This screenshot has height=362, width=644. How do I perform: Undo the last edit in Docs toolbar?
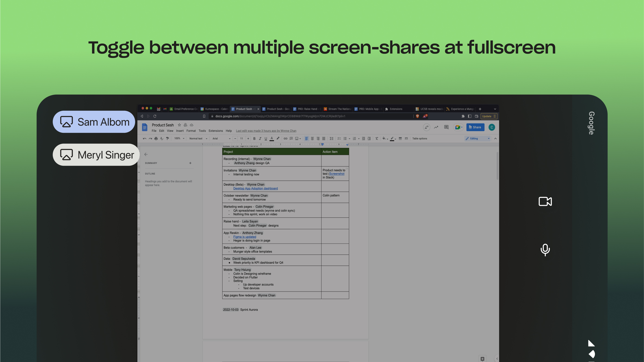click(144, 139)
